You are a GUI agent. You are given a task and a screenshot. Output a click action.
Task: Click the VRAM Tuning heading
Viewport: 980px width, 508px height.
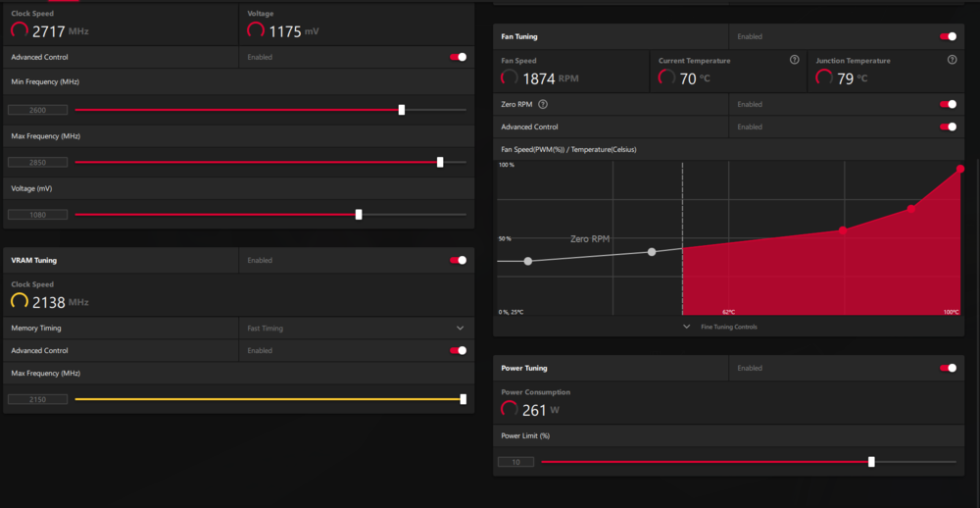[33, 260]
